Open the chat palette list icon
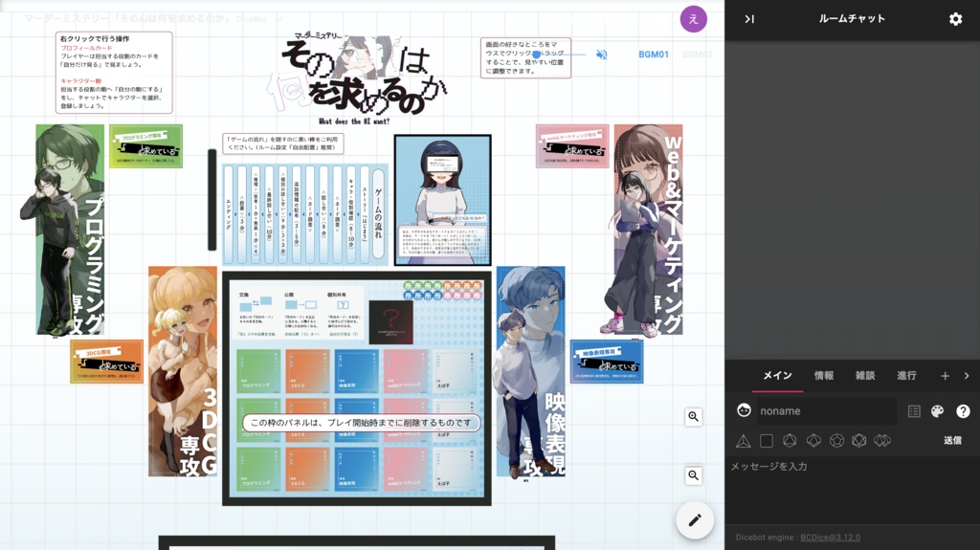The image size is (980, 550). click(x=914, y=411)
